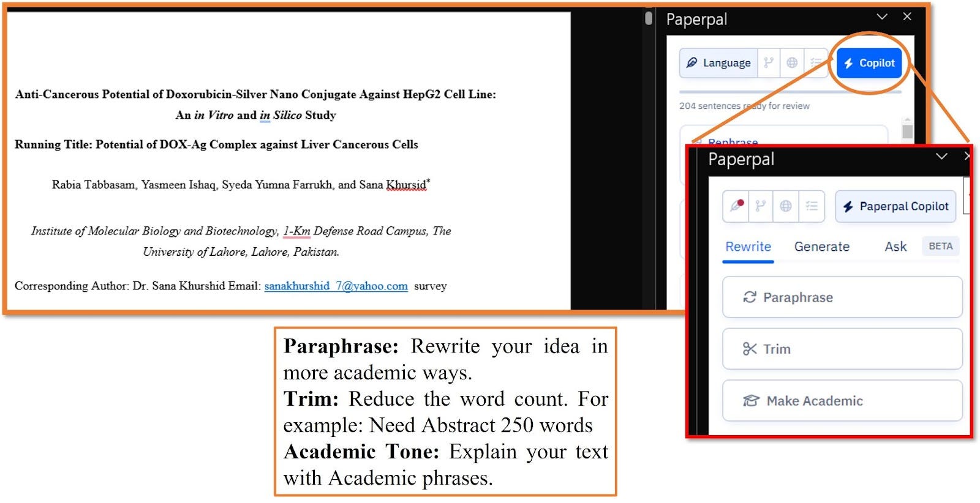Image resolution: width=980 pixels, height=503 pixels.
Task: Click the word 'survey' after the email
Action: tap(430, 286)
